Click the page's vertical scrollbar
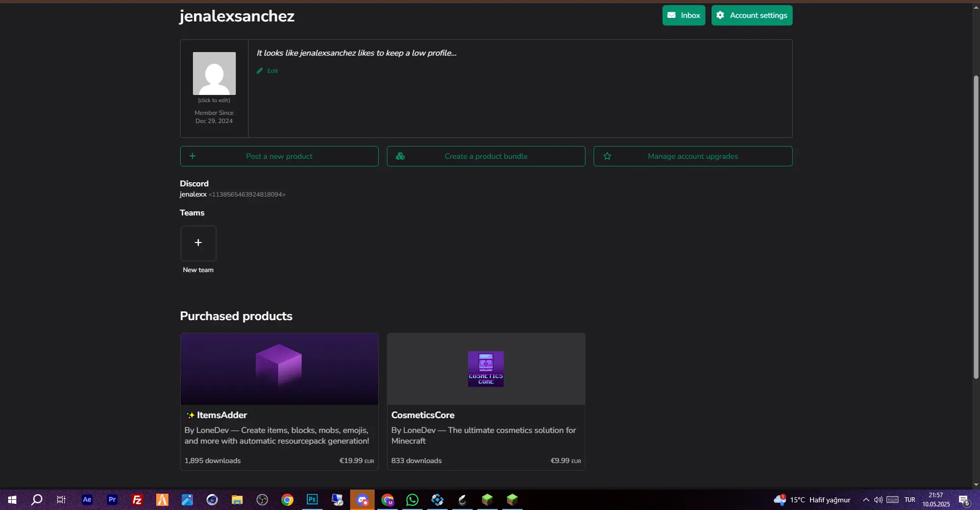The width and height of the screenshot is (980, 510). 976,227
